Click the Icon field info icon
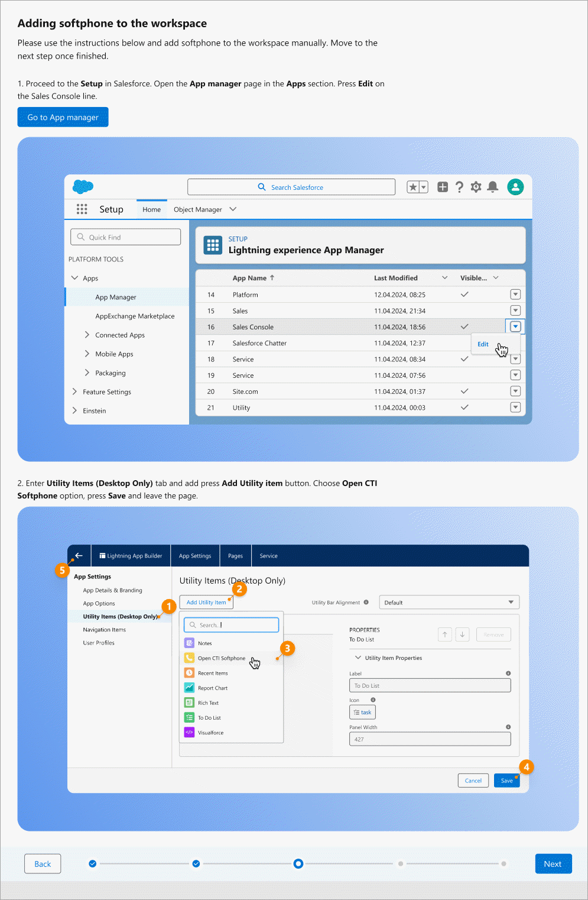 click(373, 700)
